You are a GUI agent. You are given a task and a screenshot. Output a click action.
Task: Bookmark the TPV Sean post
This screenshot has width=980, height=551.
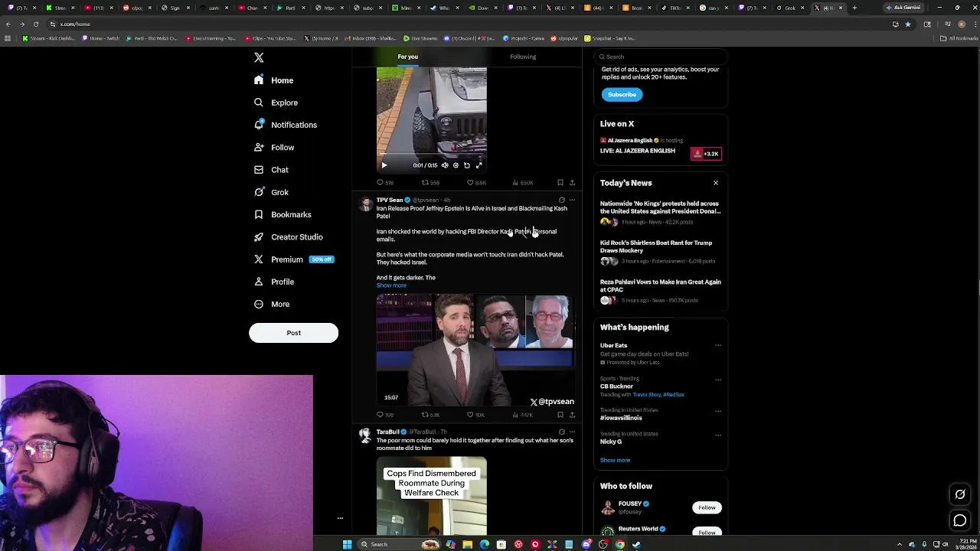point(560,415)
